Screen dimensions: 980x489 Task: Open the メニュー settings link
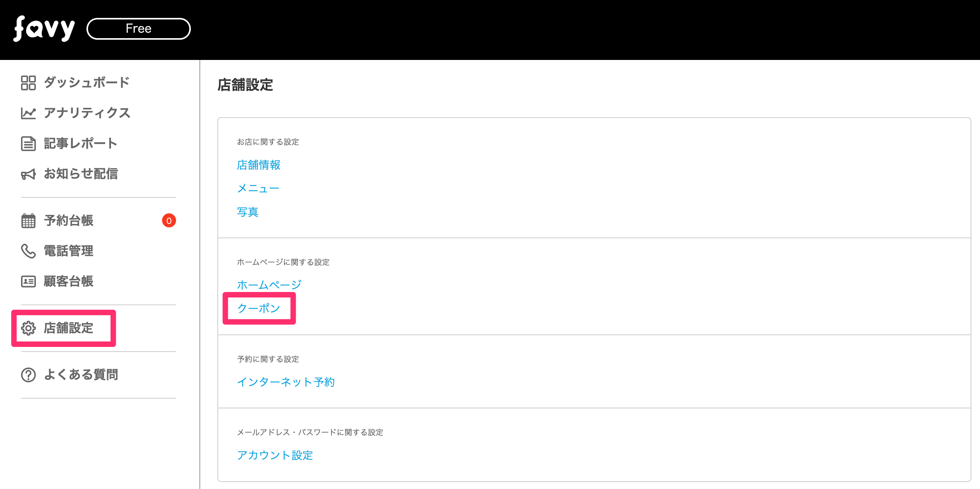point(258,188)
